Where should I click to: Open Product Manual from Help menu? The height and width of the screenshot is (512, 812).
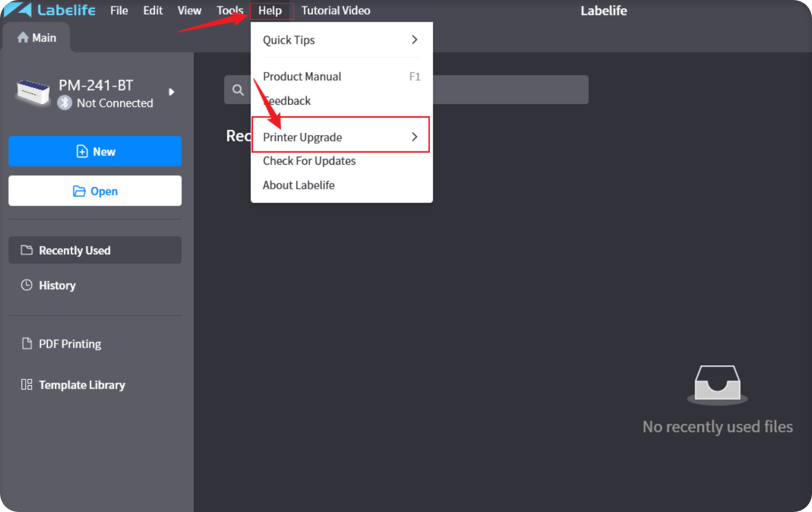tap(342, 77)
